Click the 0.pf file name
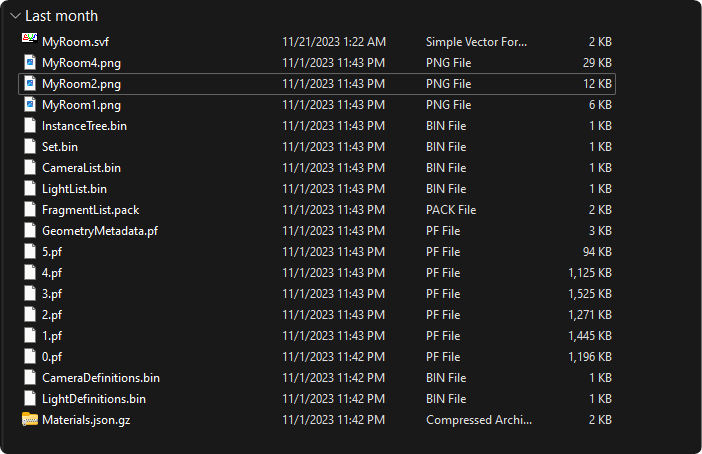The image size is (702, 454). click(52, 357)
